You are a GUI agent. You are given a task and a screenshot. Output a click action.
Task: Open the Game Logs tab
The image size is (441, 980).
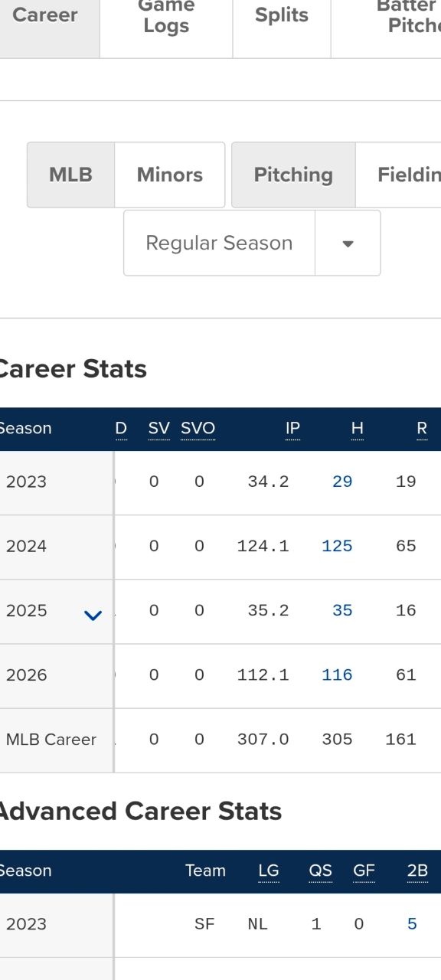click(x=166, y=17)
